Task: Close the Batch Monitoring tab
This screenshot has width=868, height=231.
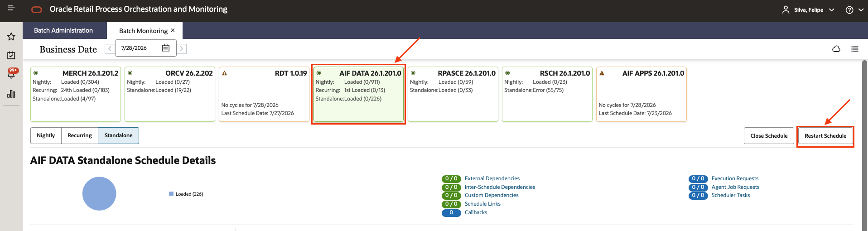Action: tap(173, 30)
